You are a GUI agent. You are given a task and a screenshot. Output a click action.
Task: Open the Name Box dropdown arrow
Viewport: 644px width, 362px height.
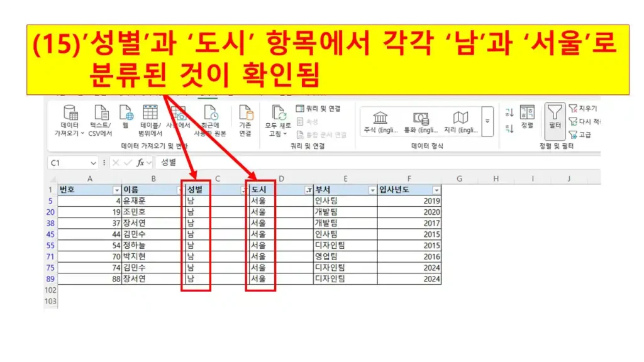tap(93, 163)
